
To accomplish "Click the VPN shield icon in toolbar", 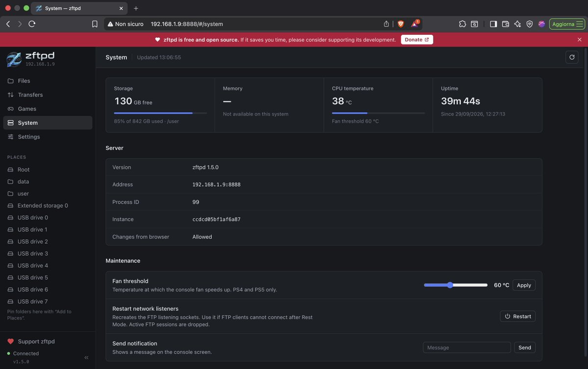I will tap(530, 24).
